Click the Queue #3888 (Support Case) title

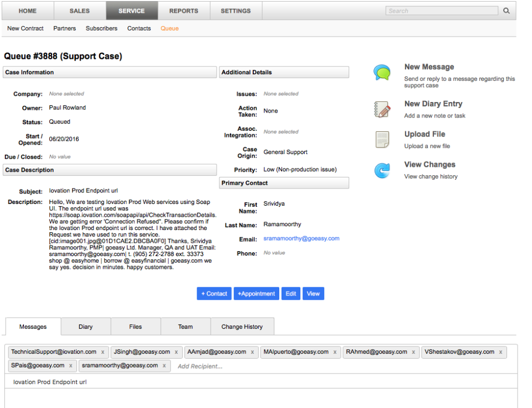(x=63, y=56)
